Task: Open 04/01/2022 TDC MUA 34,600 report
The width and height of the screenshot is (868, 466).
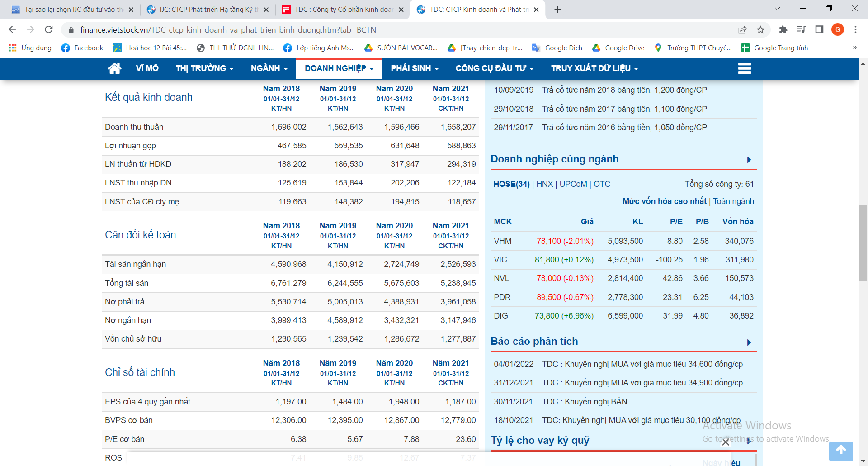Action: click(642, 364)
